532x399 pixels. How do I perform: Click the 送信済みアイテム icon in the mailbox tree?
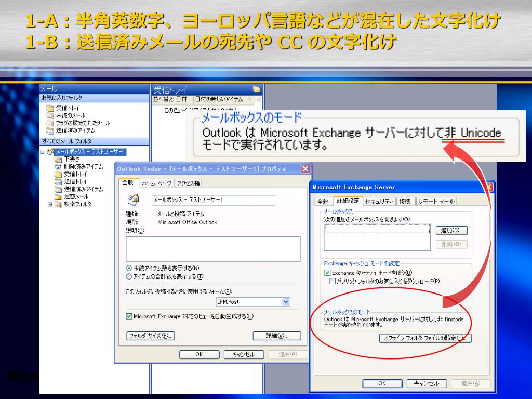tap(58, 189)
